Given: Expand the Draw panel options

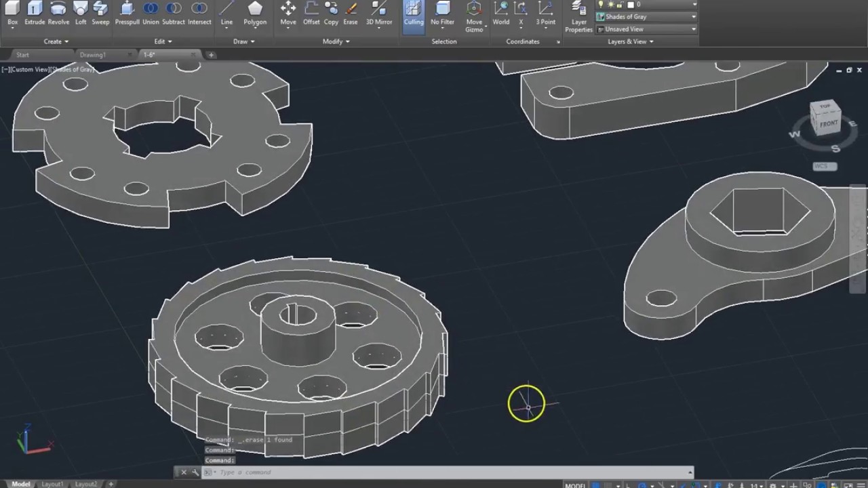Looking at the screenshot, I should 244,41.
